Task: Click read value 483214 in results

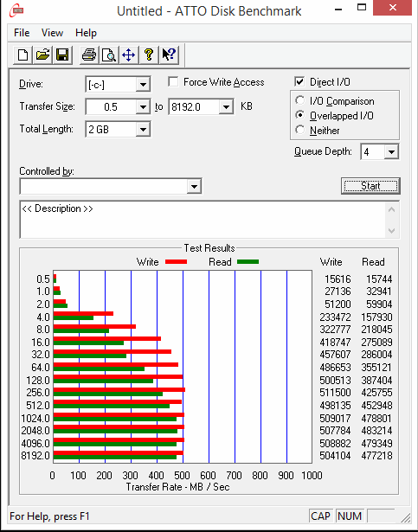Action: tap(377, 431)
